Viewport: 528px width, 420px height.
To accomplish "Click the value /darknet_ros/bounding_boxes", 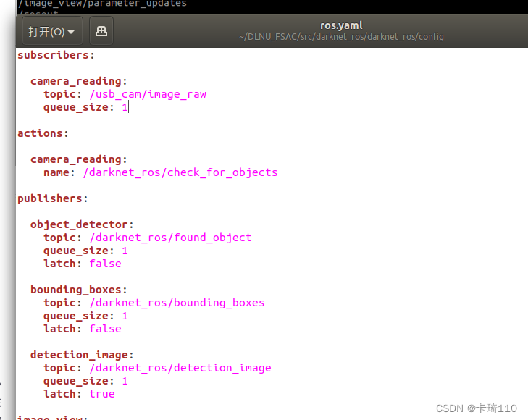I will tap(177, 303).
